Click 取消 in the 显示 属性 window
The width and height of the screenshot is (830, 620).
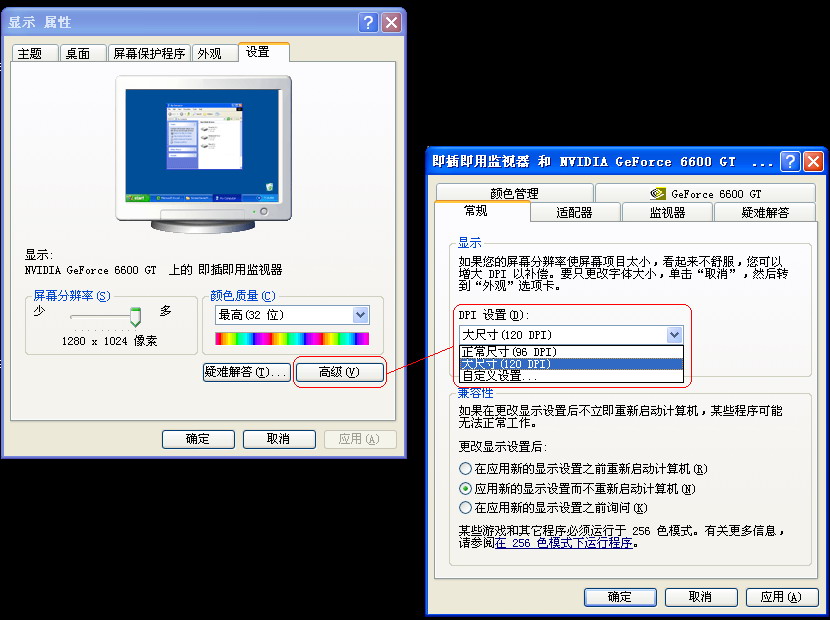279,439
